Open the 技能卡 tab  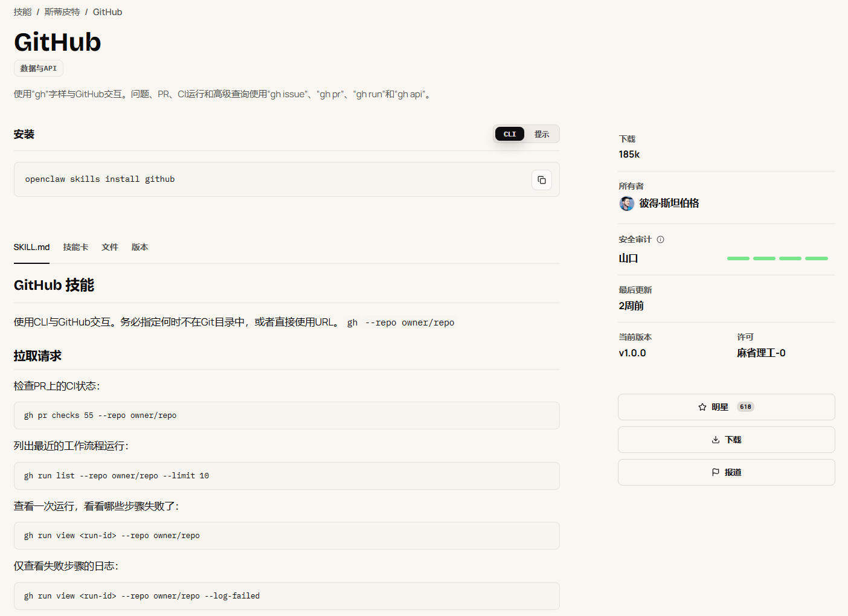(75, 247)
